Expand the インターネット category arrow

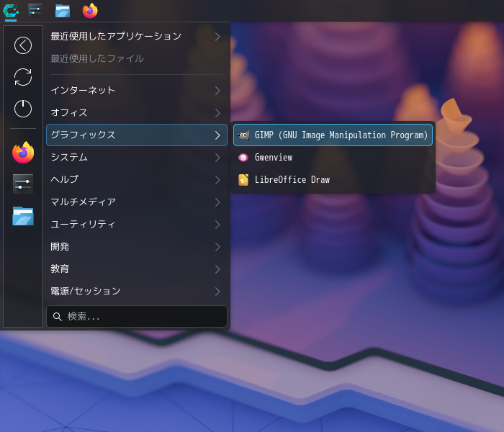click(x=217, y=91)
